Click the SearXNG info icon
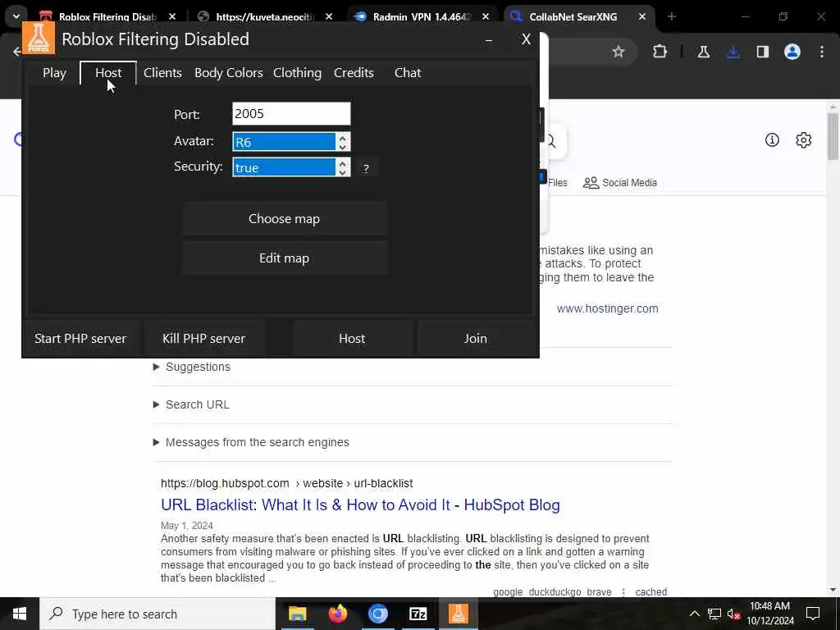The image size is (840, 630). [x=772, y=139]
